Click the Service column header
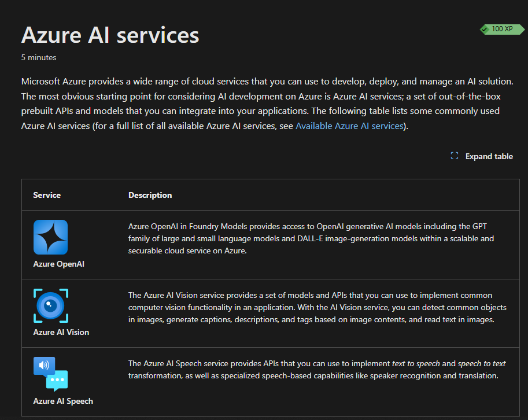This screenshot has width=528, height=420. pyautogui.click(x=47, y=195)
